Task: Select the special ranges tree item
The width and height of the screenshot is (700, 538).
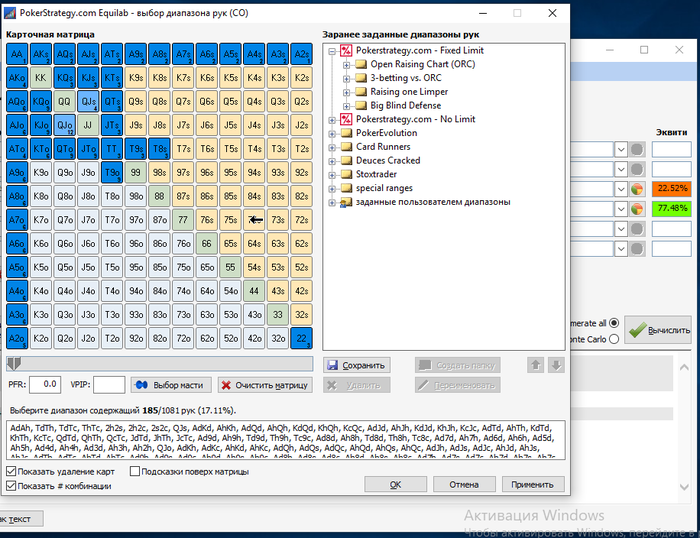Action: (x=384, y=188)
